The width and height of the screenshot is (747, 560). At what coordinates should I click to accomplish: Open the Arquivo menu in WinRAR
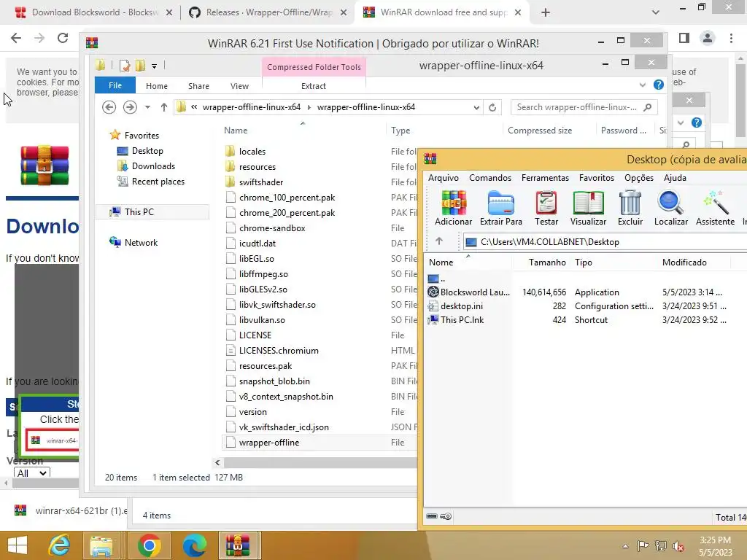pyautogui.click(x=443, y=178)
